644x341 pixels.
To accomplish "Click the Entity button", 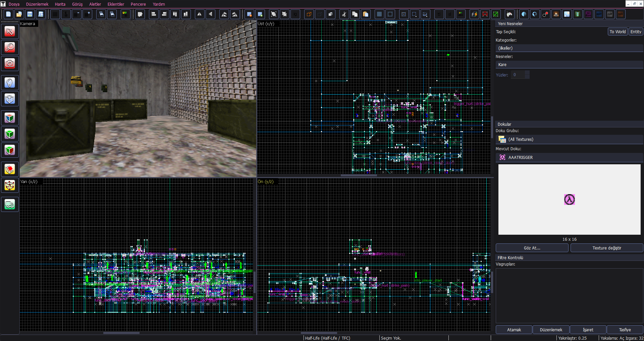I will click(x=636, y=32).
